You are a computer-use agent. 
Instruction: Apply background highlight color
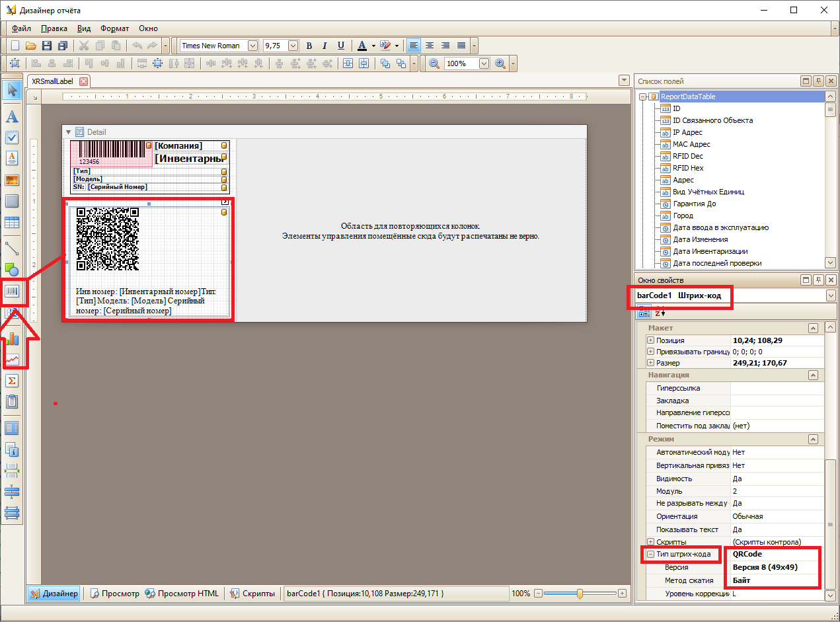click(x=387, y=46)
